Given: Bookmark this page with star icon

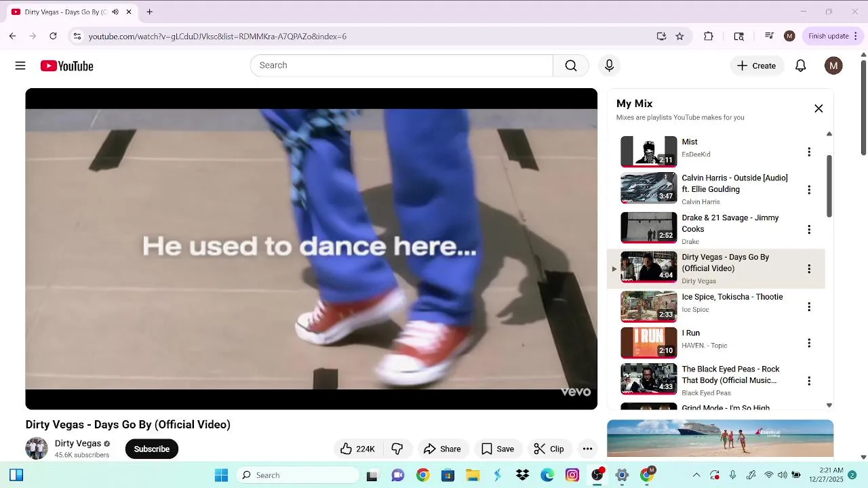Looking at the screenshot, I should [679, 36].
